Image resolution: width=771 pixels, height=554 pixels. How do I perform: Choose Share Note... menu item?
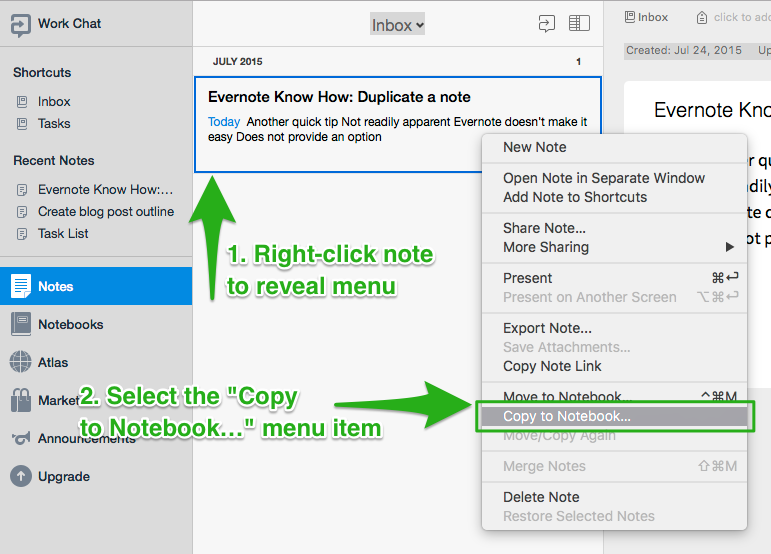pyautogui.click(x=614, y=228)
